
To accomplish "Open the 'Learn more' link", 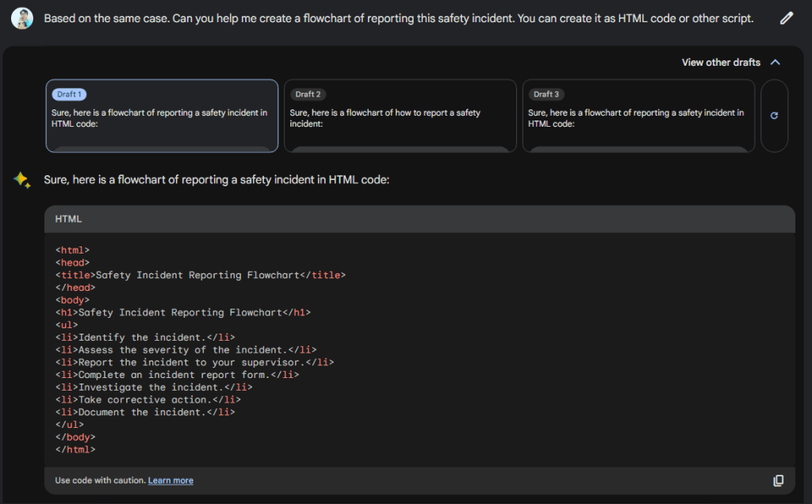I will click(170, 480).
